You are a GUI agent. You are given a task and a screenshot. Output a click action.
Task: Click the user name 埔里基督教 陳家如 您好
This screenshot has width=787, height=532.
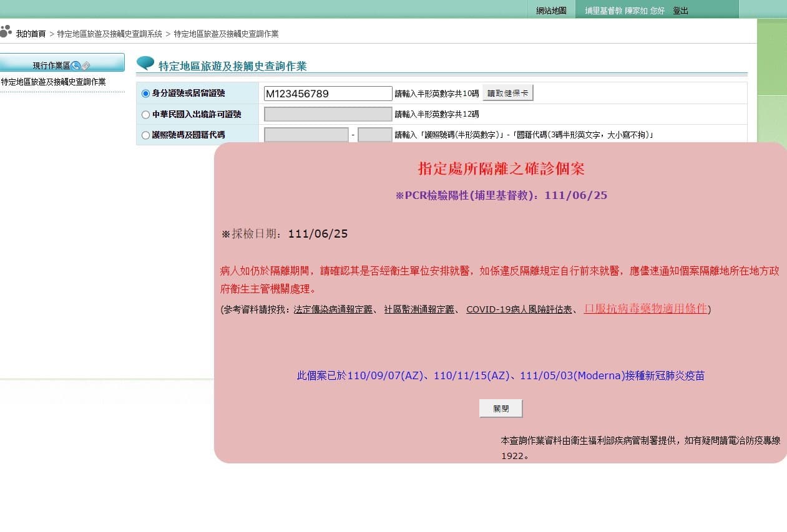tap(625, 11)
